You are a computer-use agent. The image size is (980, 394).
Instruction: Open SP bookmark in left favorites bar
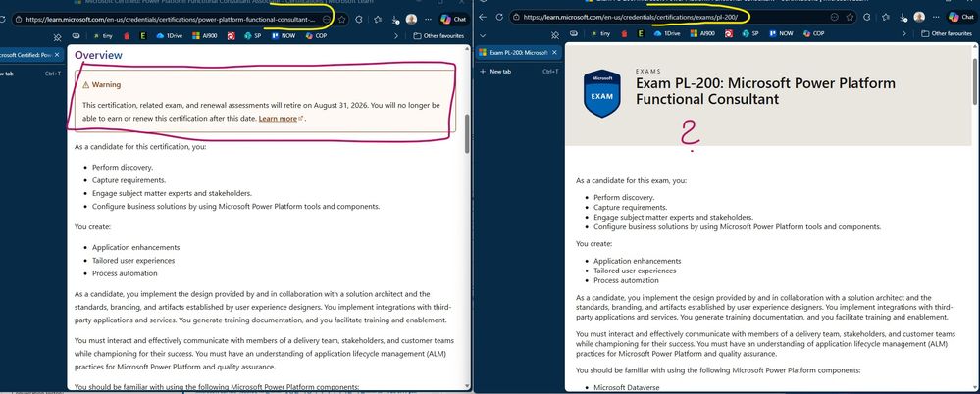pyautogui.click(x=251, y=35)
